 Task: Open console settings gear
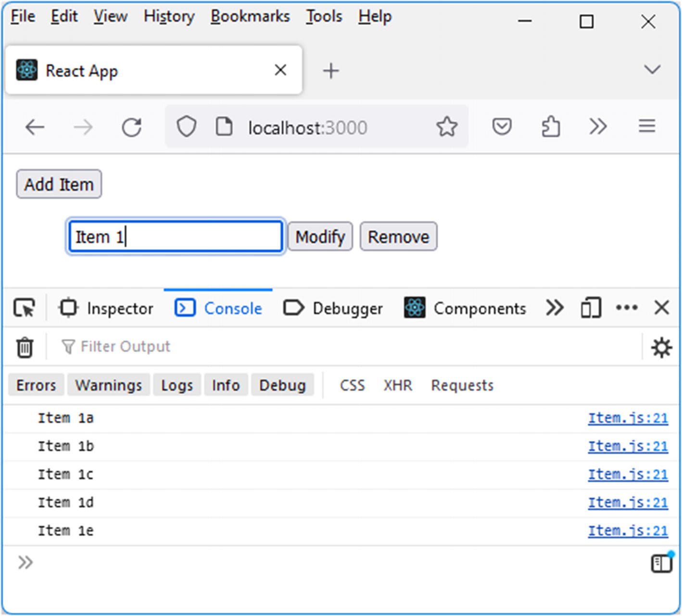coord(661,347)
